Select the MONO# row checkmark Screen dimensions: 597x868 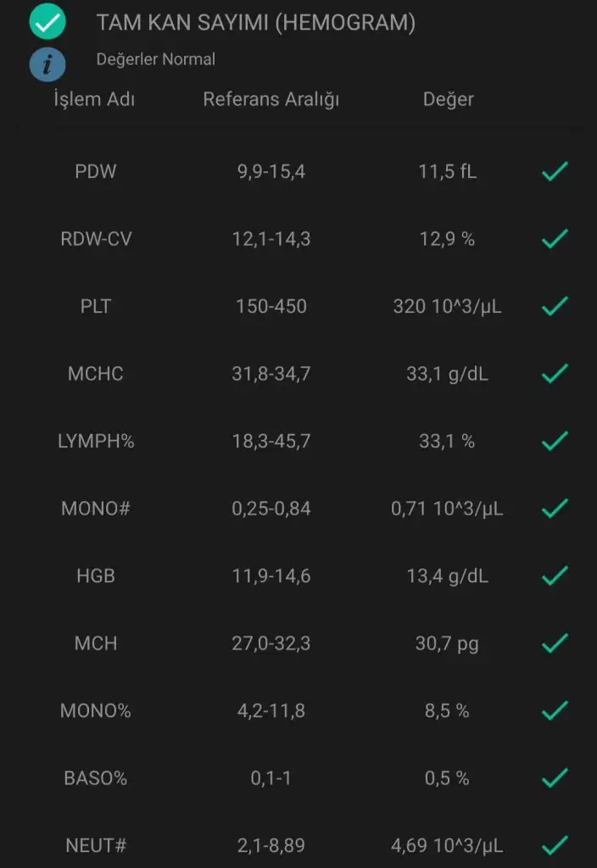(554, 509)
